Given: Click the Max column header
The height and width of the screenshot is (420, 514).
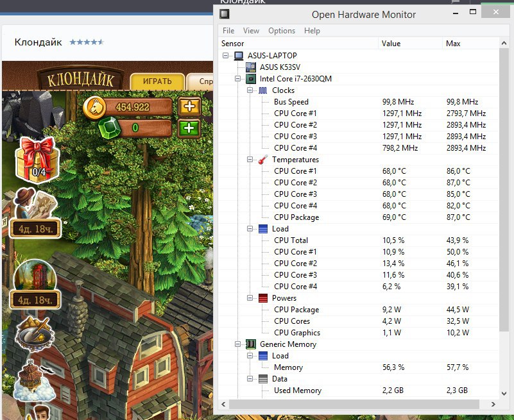Looking at the screenshot, I should [x=470, y=43].
